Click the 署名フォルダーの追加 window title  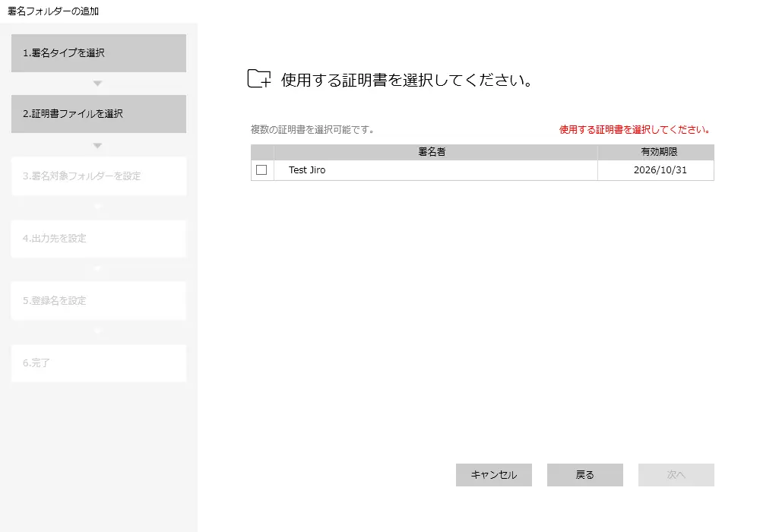(x=53, y=11)
